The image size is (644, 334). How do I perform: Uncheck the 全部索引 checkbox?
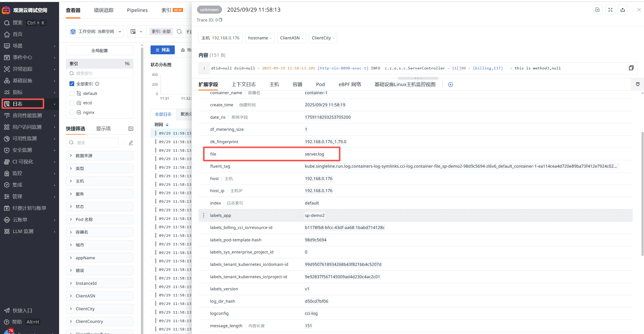point(72,84)
